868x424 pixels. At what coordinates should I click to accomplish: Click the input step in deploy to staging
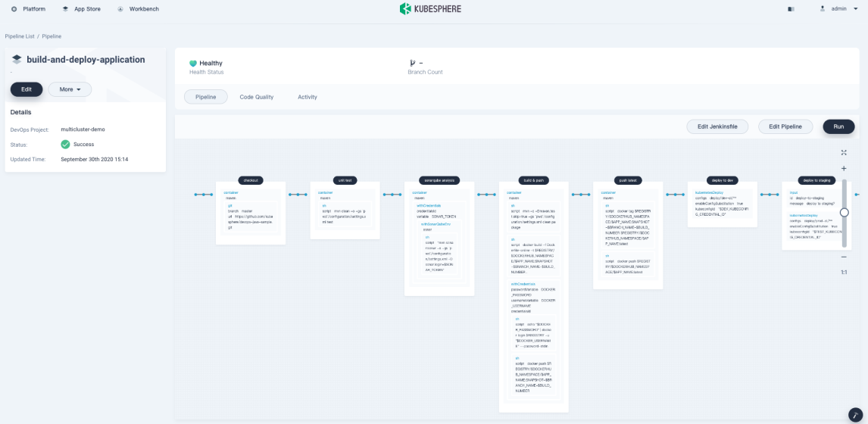click(x=816, y=198)
